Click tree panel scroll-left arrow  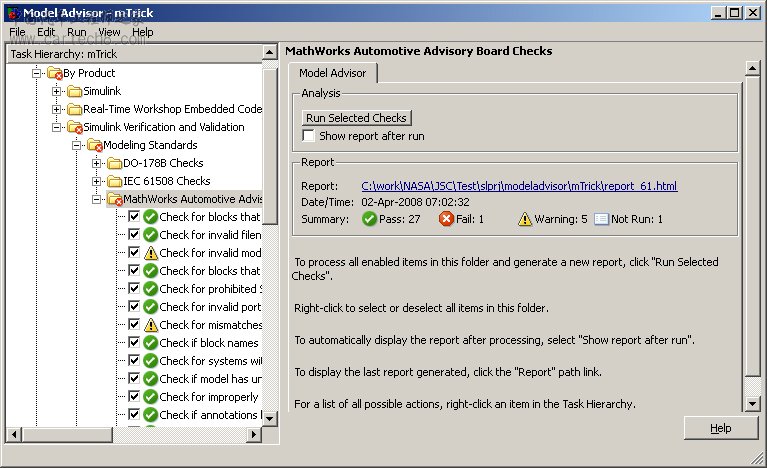point(14,434)
